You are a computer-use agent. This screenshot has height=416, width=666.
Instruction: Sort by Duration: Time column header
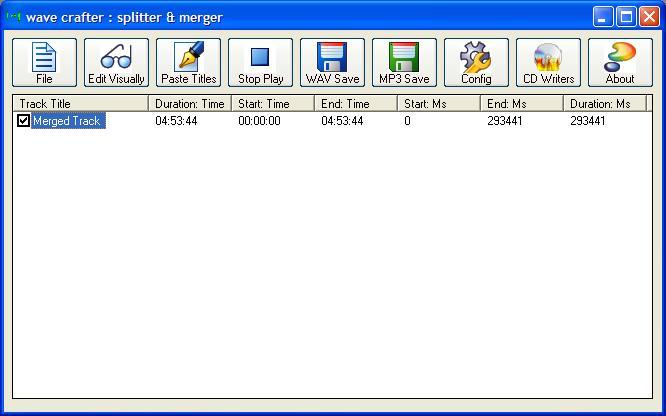190,104
